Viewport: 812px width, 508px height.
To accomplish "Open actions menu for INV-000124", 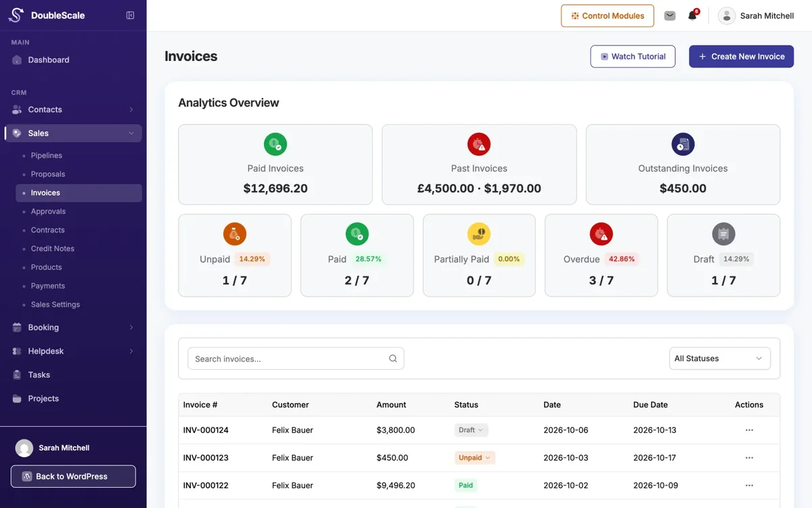I will point(749,430).
